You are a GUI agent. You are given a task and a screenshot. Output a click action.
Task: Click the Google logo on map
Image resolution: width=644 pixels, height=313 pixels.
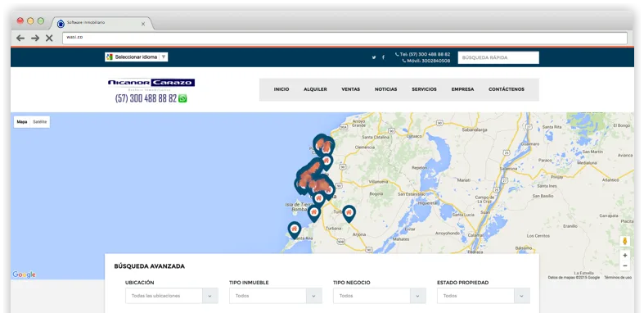coord(24,274)
